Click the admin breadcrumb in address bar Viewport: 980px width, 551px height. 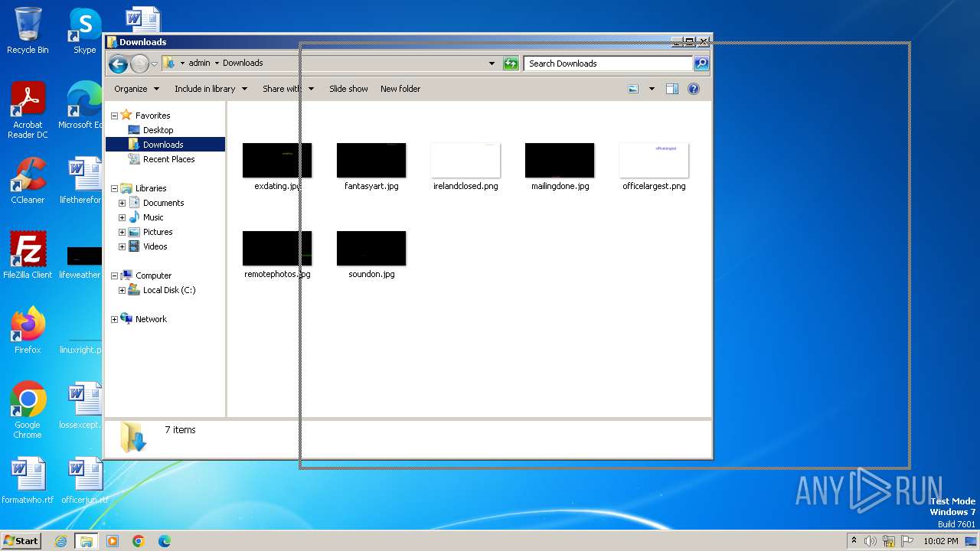(x=199, y=64)
